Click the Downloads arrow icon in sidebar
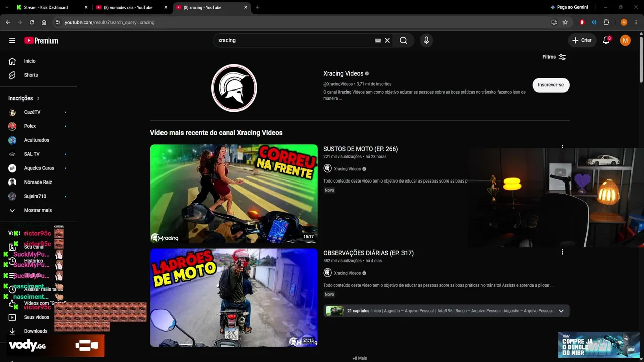This screenshot has height=362, width=644. (12, 331)
